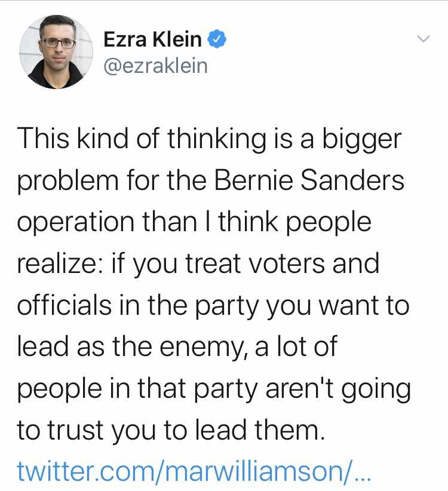
Task: Click the tweet line "operation than I think people"
Action: (194, 222)
